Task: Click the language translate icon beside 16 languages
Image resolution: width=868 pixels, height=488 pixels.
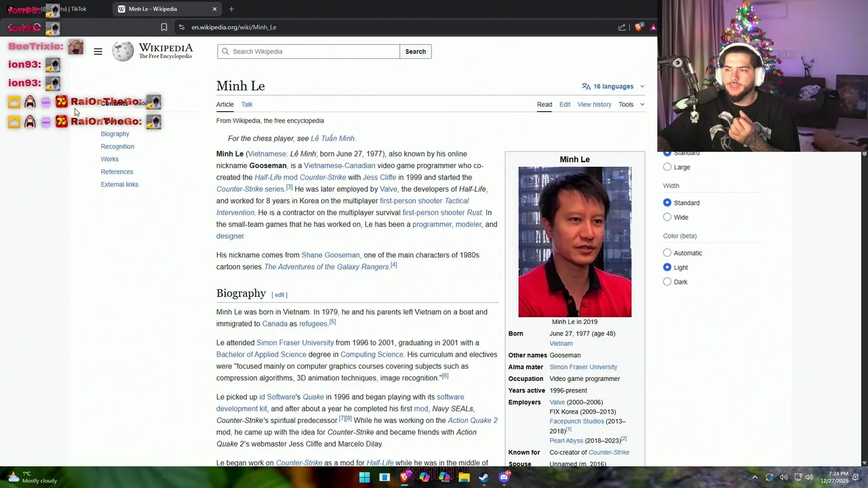Action: (x=586, y=87)
